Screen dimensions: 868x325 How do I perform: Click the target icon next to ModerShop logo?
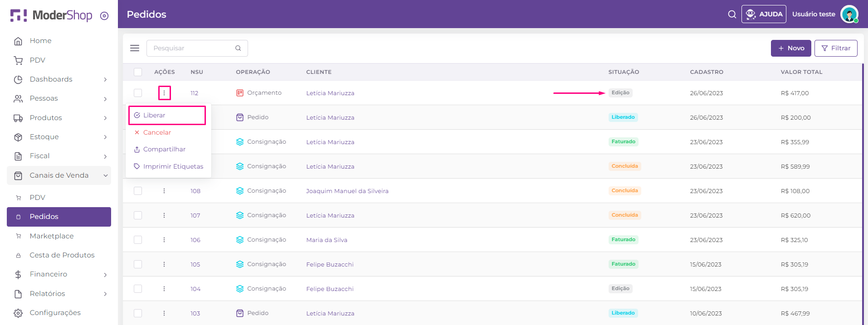click(104, 16)
